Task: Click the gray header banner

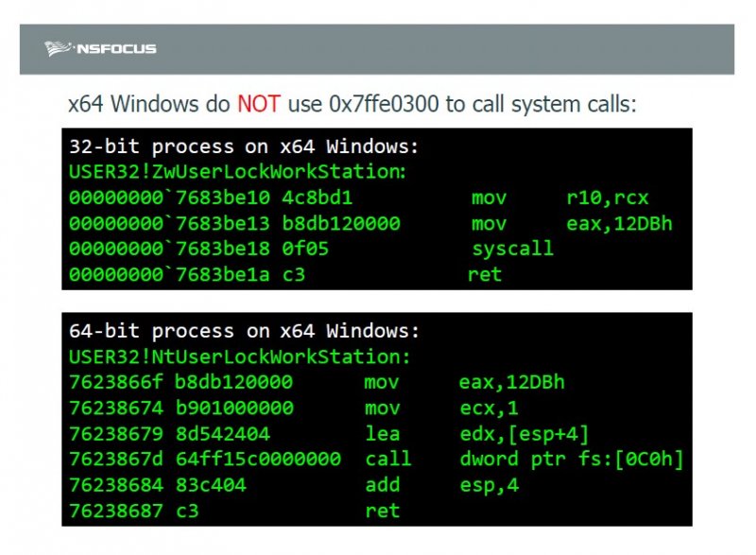Action: (x=377, y=49)
